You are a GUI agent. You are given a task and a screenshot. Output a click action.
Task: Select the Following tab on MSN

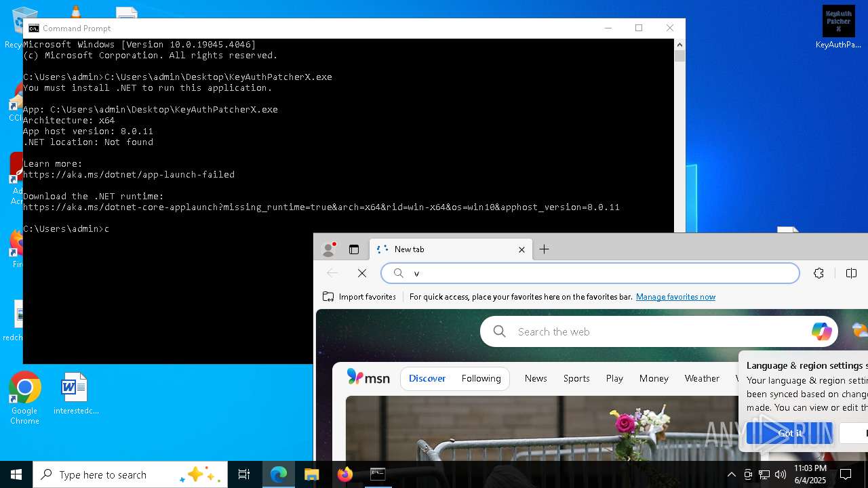[481, 378]
